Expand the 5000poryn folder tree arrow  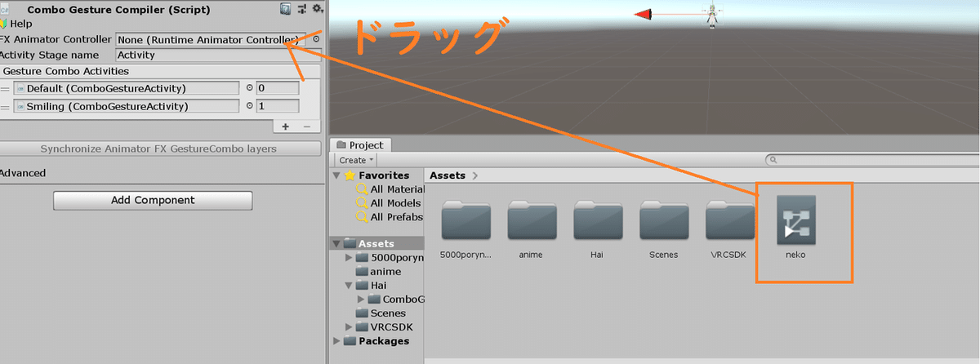349,257
